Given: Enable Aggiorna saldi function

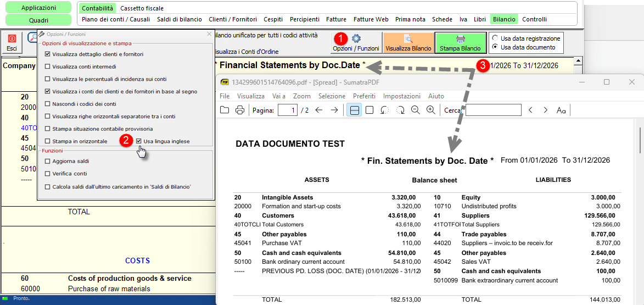Looking at the screenshot, I should (48, 160).
